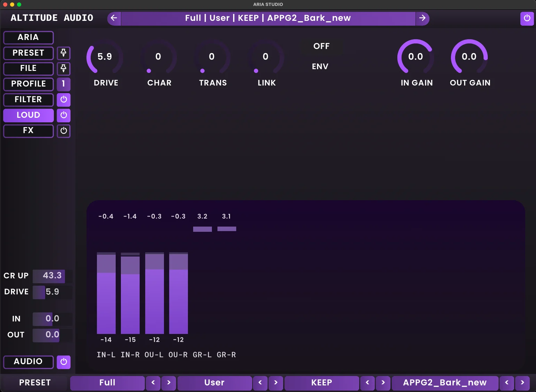Enable the FILTER section power toggle
This screenshot has width=536, height=392.
click(x=64, y=100)
